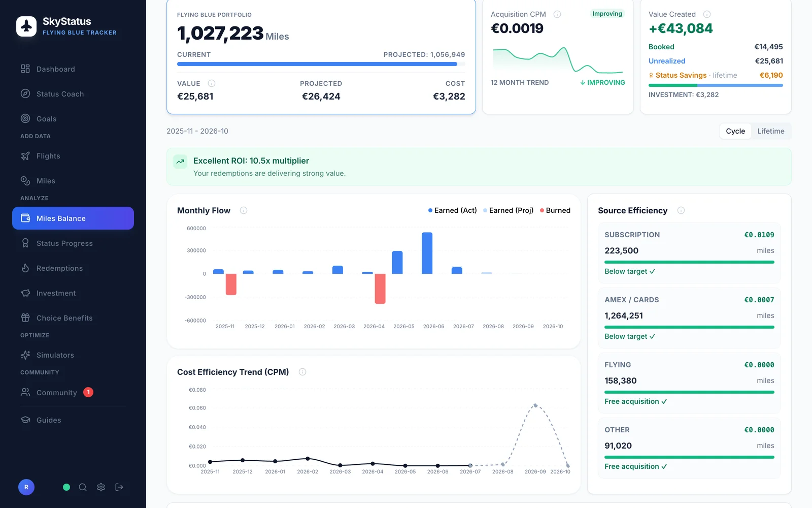The width and height of the screenshot is (812, 508).
Task: Click the logout icon in sidebar footer
Action: (x=119, y=487)
